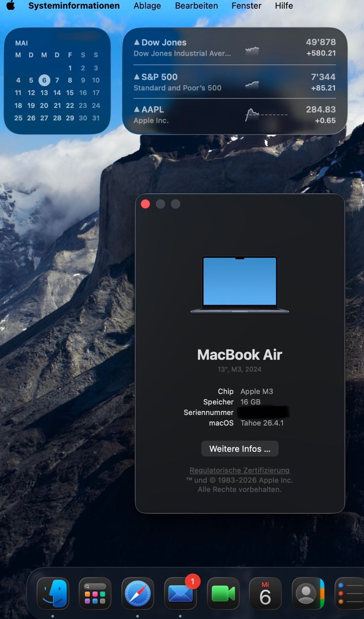Select the S&P 500 row in Stocks widget

coord(235,82)
